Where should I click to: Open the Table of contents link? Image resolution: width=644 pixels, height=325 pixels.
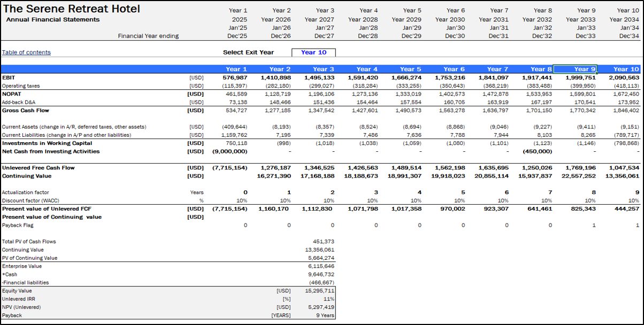point(26,52)
